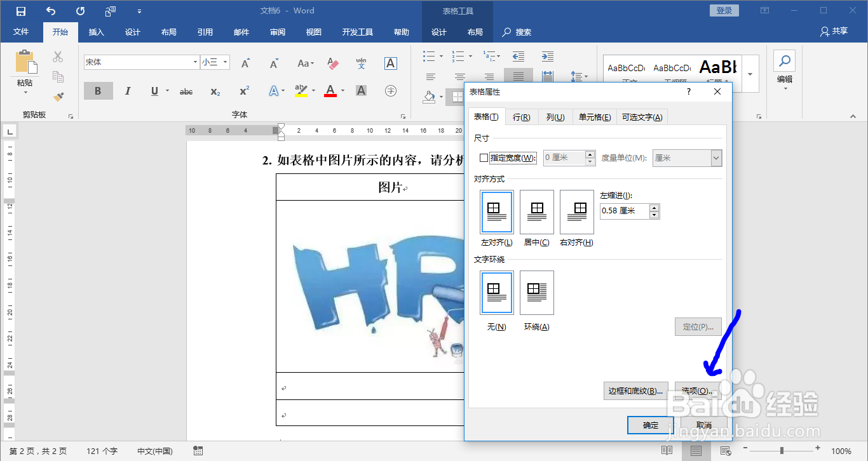The height and width of the screenshot is (461, 868).
Task: Increase font size with the grow A icon
Action: tap(245, 63)
